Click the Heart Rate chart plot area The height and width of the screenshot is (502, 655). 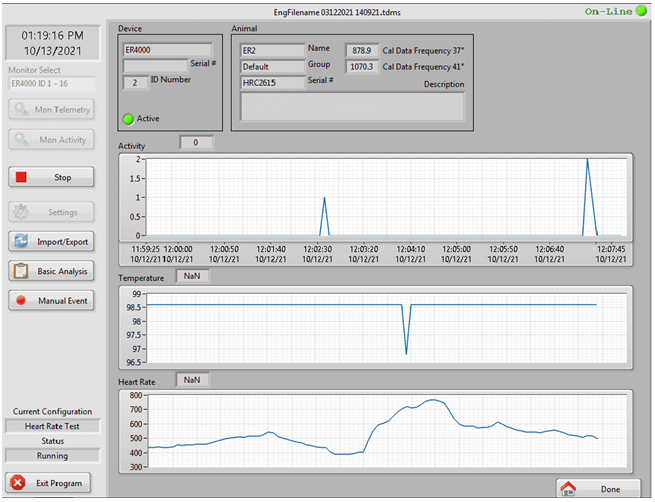pyautogui.click(x=386, y=431)
